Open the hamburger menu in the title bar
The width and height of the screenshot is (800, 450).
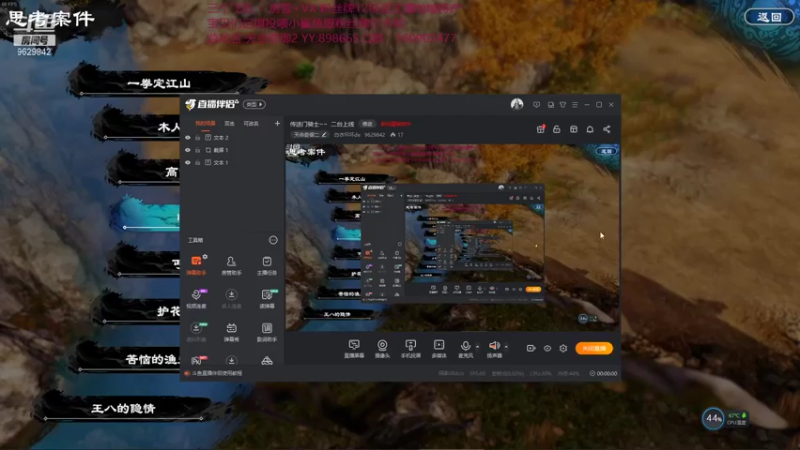click(575, 105)
